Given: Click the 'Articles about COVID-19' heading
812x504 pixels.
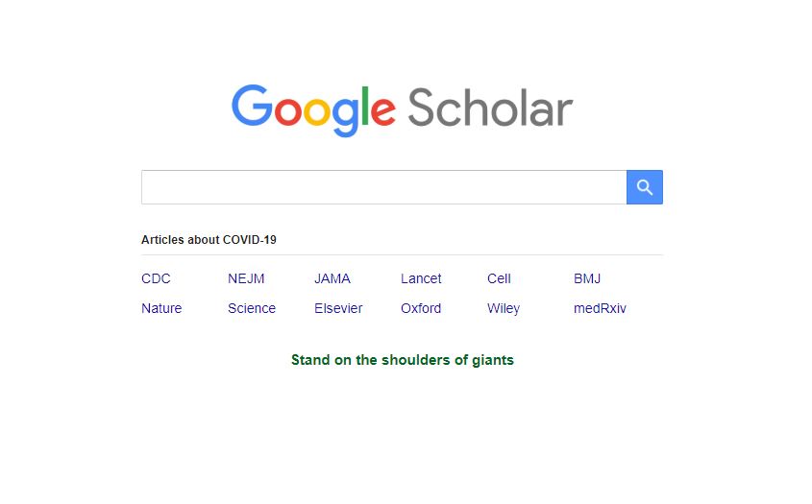Looking at the screenshot, I should (x=209, y=239).
